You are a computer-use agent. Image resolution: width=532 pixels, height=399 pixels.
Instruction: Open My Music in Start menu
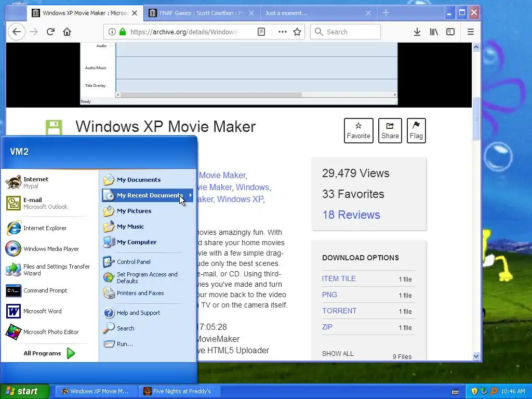(x=148, y=227)
